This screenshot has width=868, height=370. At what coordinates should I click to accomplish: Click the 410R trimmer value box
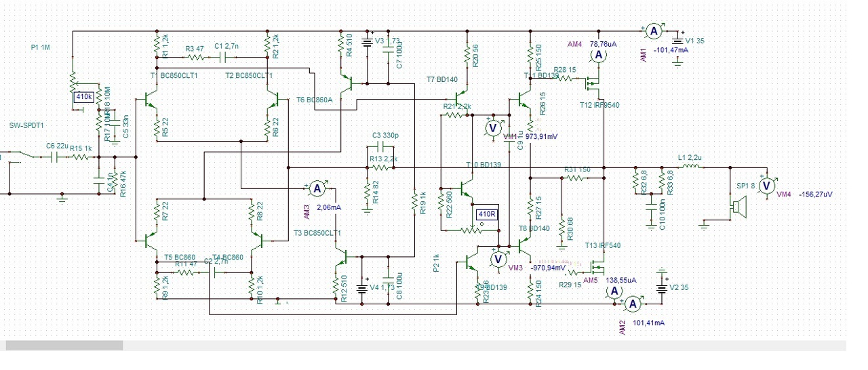[x=488, y=214]
